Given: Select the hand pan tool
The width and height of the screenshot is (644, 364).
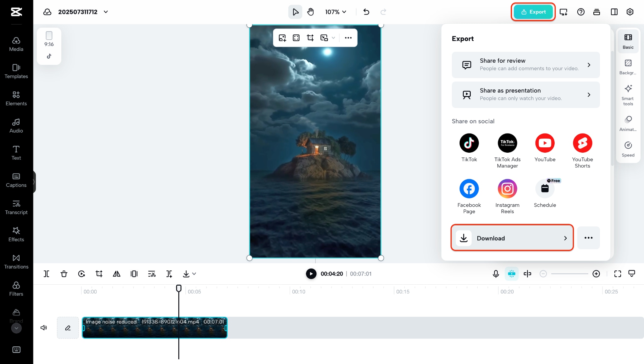Looking at the screenshot, I should (x=310, y=12).
